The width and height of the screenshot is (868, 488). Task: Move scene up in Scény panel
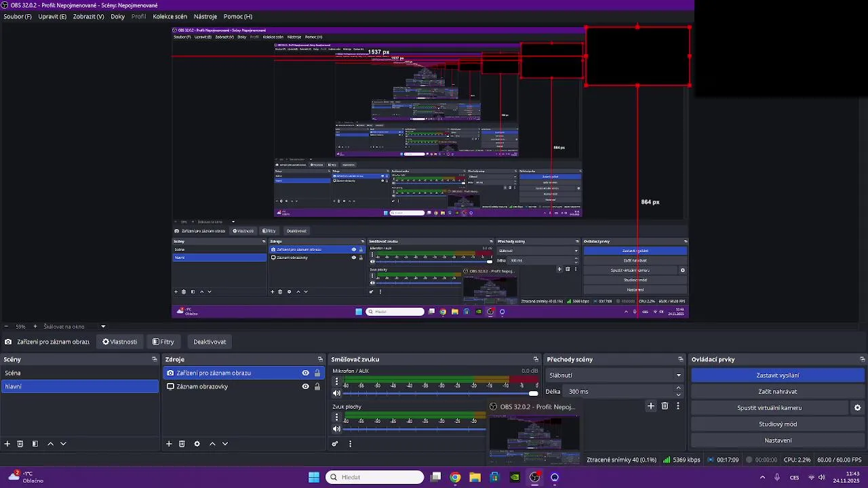[50, 444]
